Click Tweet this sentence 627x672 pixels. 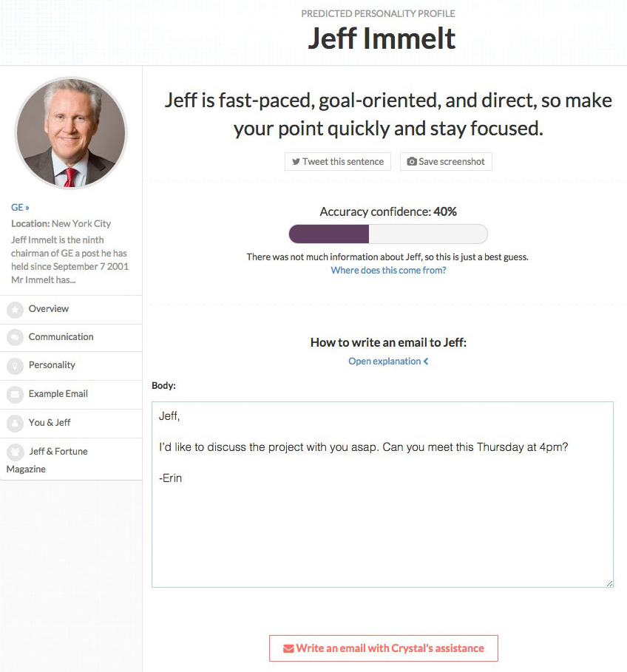tap(337, 161)
